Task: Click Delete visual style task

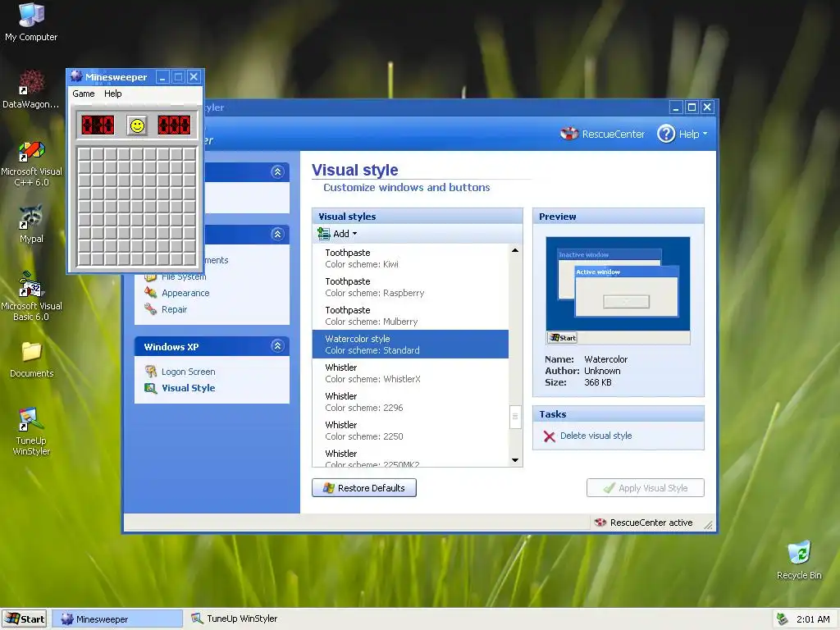Action: (x=596, y=436)
